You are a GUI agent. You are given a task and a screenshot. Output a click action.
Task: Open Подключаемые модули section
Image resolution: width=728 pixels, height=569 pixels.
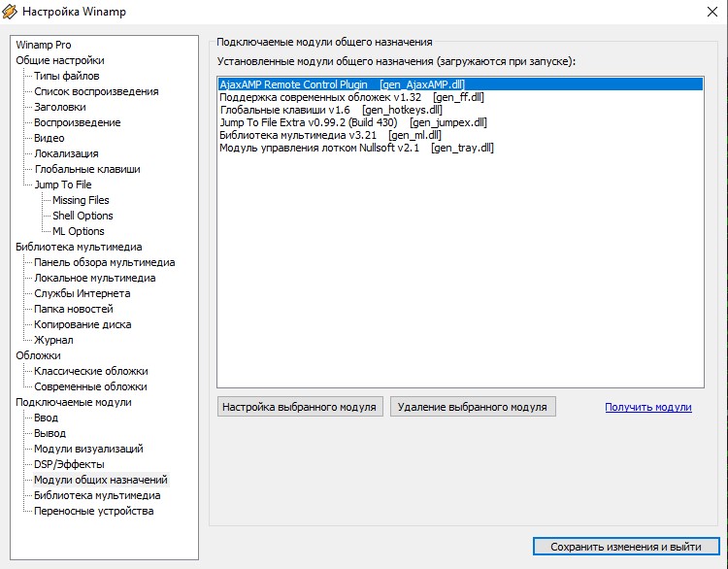tap(74, 402)
